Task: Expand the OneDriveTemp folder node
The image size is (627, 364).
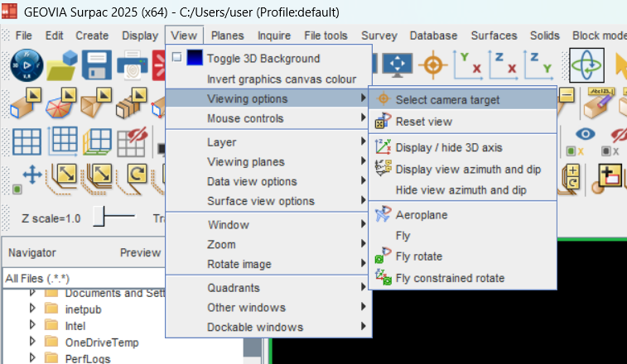Action: pos(32,341)
